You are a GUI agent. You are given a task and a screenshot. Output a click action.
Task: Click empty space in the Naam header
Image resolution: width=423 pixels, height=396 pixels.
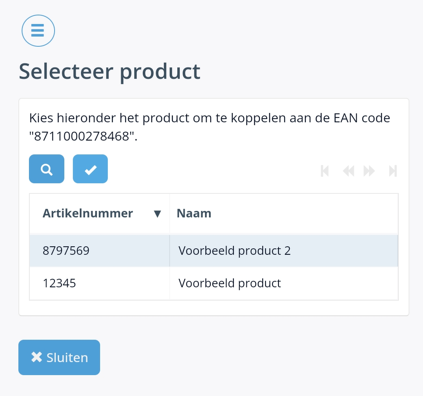(303, 214)
